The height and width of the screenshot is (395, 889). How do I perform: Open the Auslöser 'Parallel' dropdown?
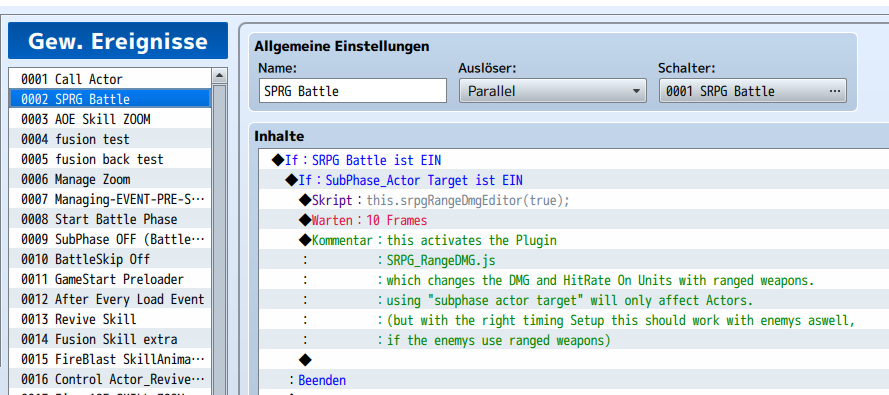(552, 91)
